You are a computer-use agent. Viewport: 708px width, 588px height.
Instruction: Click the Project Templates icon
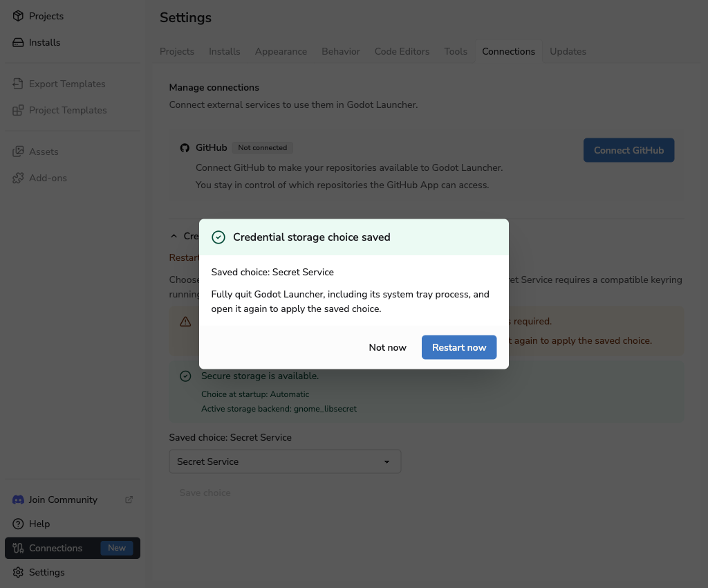(x=18, y=110)
